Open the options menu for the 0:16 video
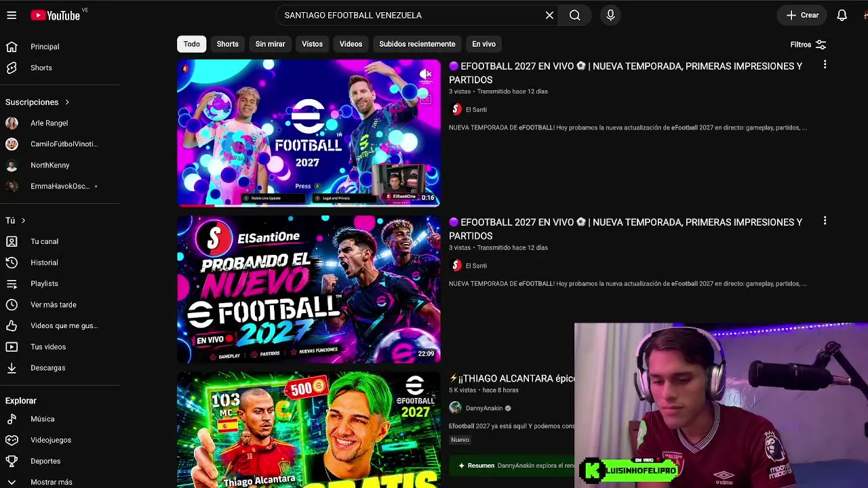This screenshot has height=488, width=868. [x=825, y=64]
